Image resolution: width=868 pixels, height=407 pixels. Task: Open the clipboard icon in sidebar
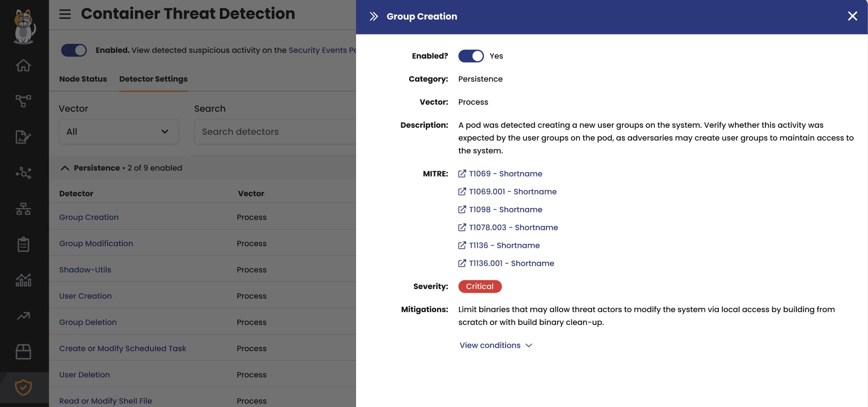click(x=23, y=244)
